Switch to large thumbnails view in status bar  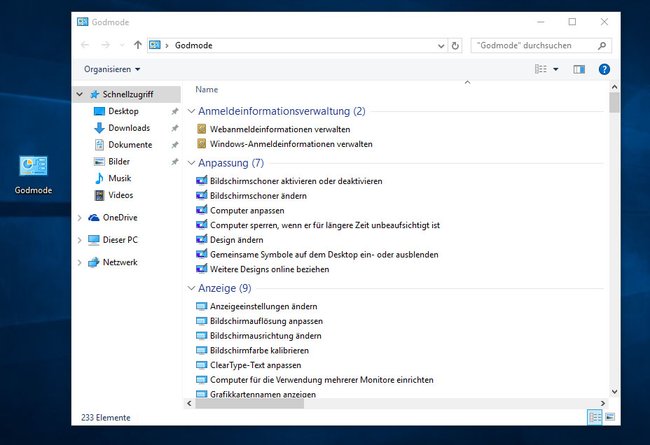(x=610, y=417)
